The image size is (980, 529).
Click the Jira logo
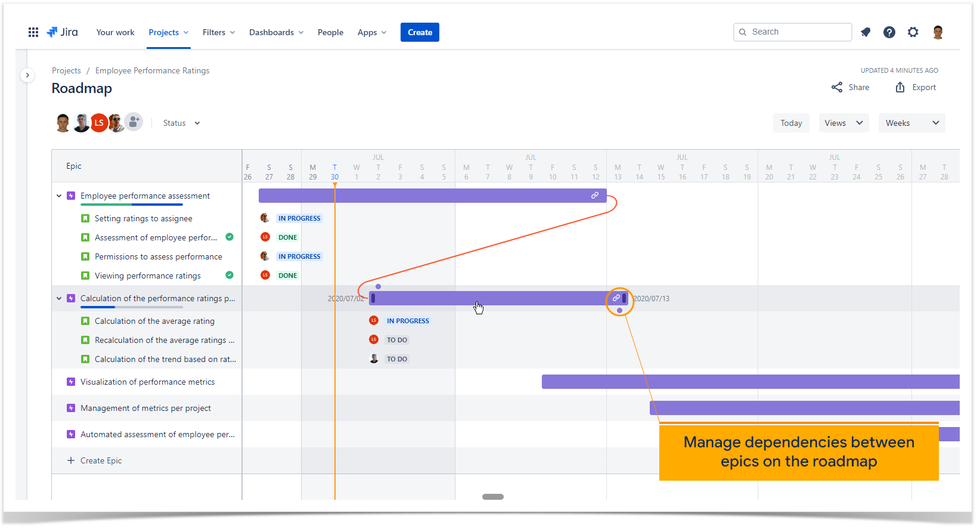pos(62,32)
